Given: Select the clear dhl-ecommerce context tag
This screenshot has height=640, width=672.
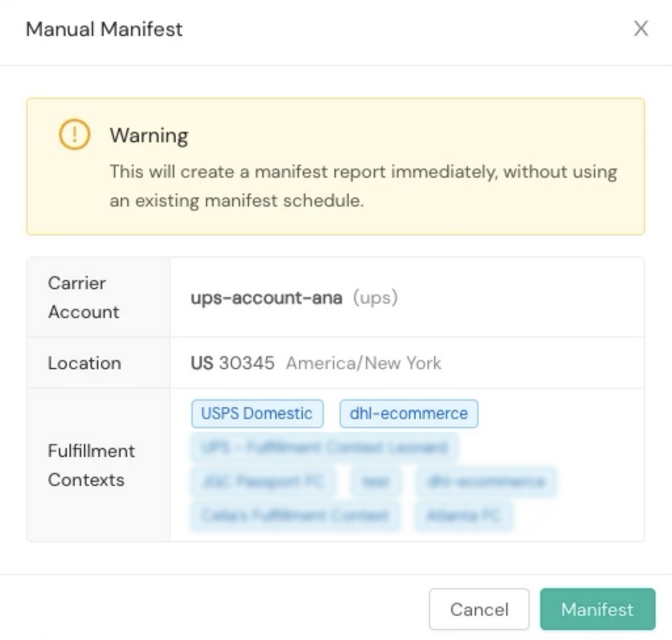Looking at the screenshot, I should point(409,413).
